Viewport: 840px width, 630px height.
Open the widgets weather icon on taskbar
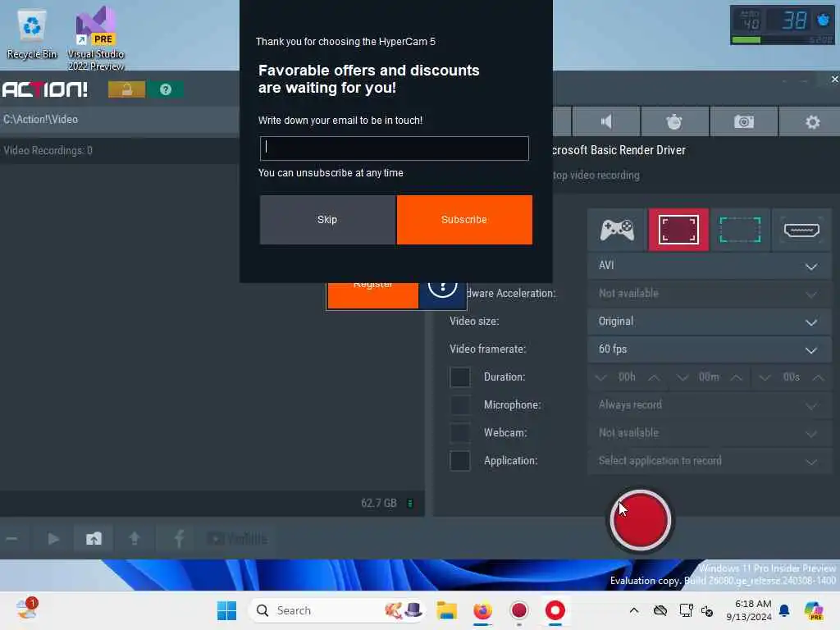click(x=27, y=609)
